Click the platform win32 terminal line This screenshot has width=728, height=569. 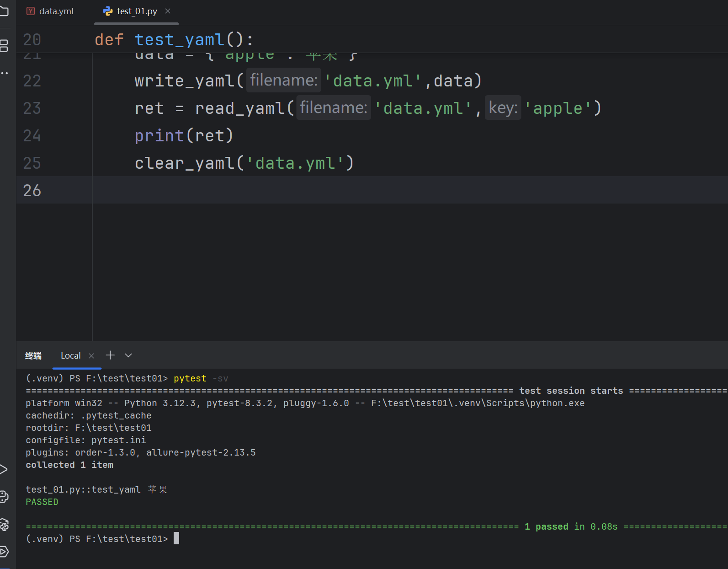point(305,403)
